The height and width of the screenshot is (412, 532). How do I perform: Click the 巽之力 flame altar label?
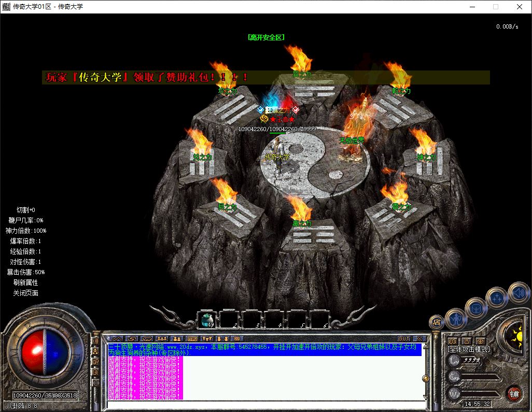click(x=302, y=74)
